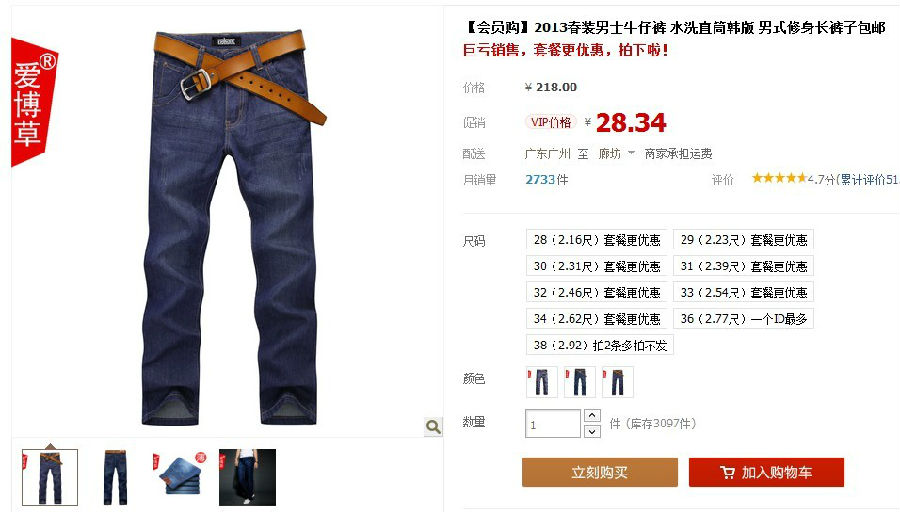
Task: Choose size 32 (2.46尺) option
Action: tap(596, 292)
